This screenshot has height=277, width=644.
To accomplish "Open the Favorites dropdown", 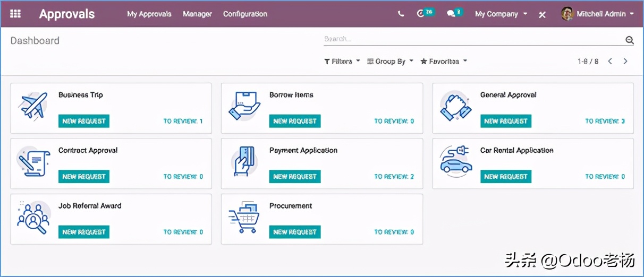I will click(444, 62).
